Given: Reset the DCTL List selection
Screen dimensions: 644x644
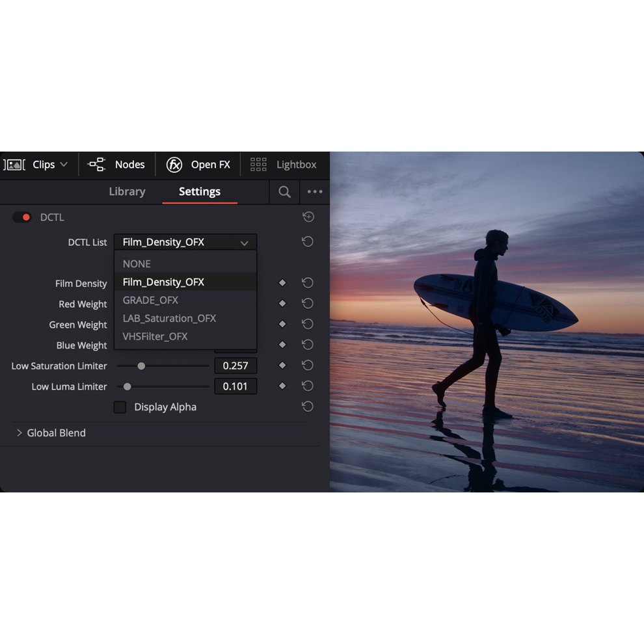Looking at the screenshot, I should click(308, 242).
